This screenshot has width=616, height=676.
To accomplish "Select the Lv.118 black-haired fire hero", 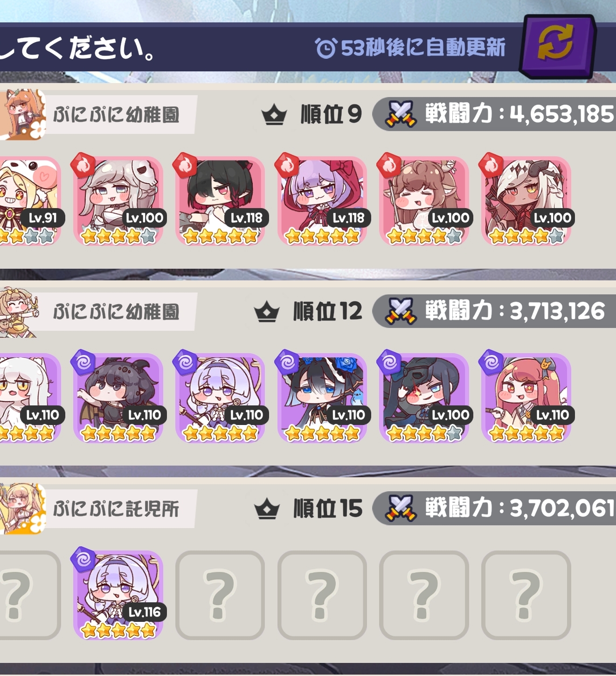I will [x=220, y=201].
